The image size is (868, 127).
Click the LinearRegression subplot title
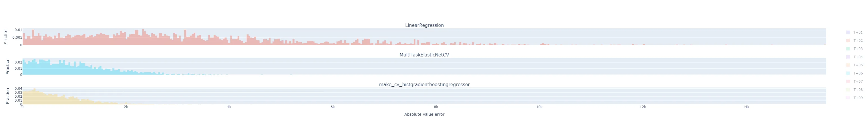[x=424, y=25]
